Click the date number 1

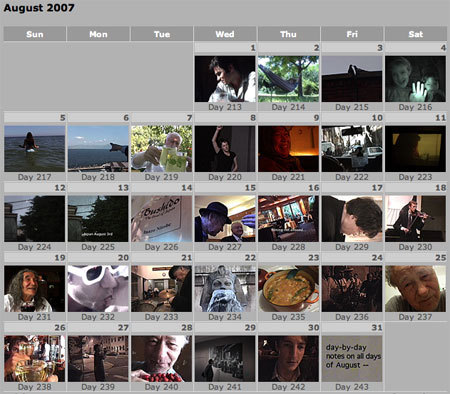(x=253, y=48)
